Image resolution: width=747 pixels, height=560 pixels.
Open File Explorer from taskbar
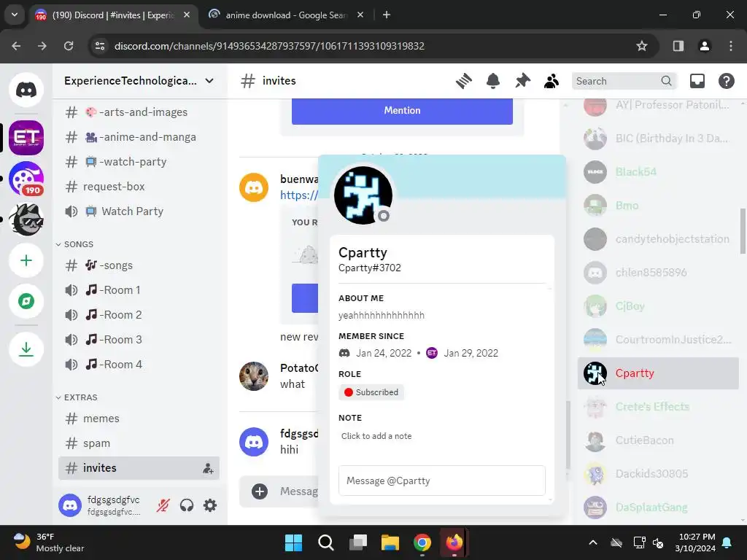coord(390,542)
